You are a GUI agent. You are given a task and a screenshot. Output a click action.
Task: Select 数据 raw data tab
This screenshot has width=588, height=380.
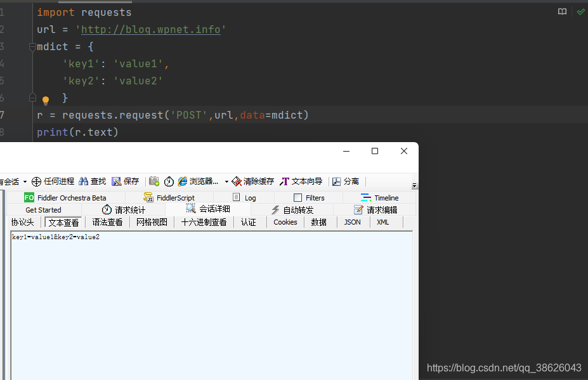click(x=319, y=223)
